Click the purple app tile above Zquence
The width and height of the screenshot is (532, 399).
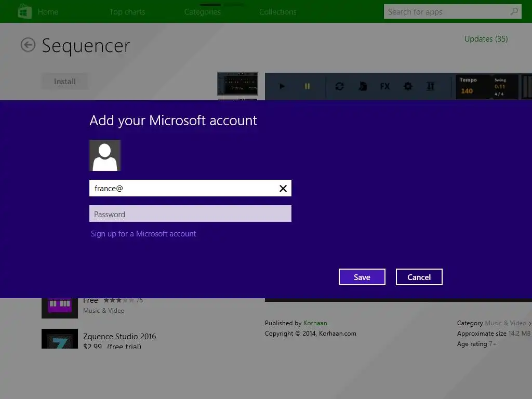60,308
